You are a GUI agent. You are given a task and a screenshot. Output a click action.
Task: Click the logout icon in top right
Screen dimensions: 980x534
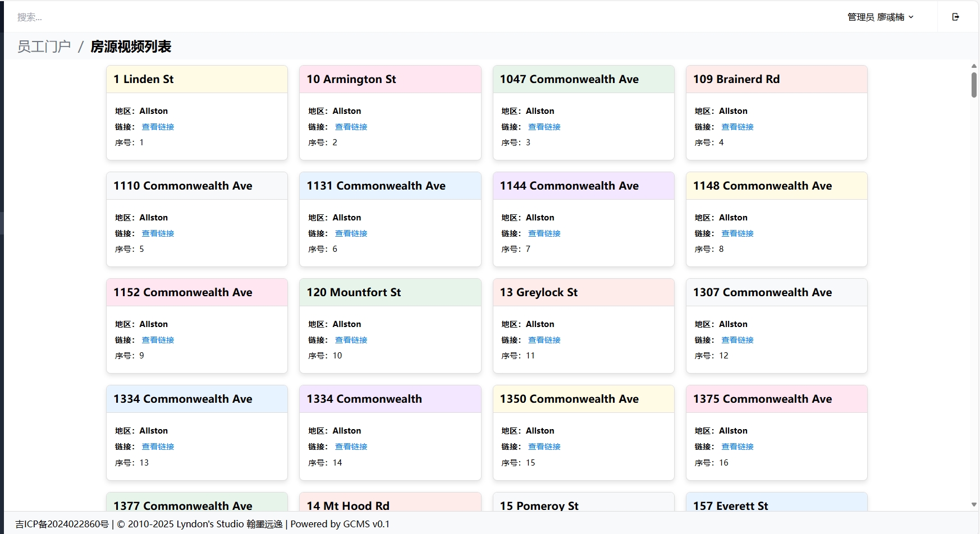point(955,17)
